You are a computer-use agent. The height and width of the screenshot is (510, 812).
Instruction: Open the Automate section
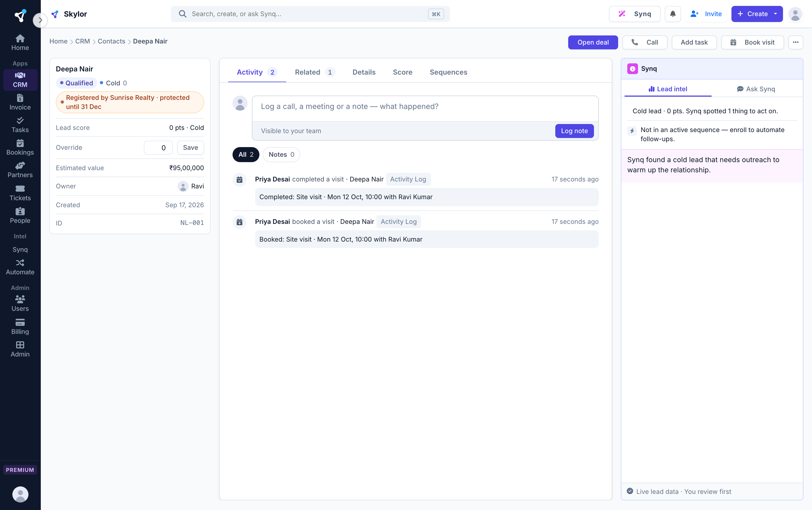[x=20, y=267]
